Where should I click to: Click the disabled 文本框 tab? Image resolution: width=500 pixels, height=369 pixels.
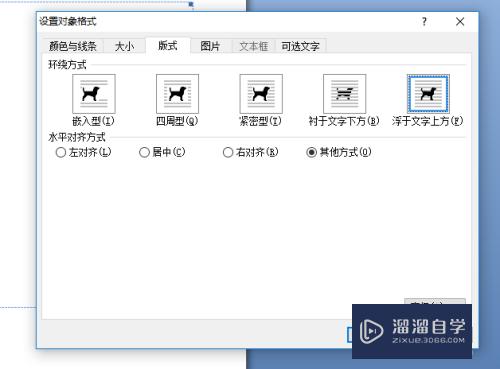(254, 46)
